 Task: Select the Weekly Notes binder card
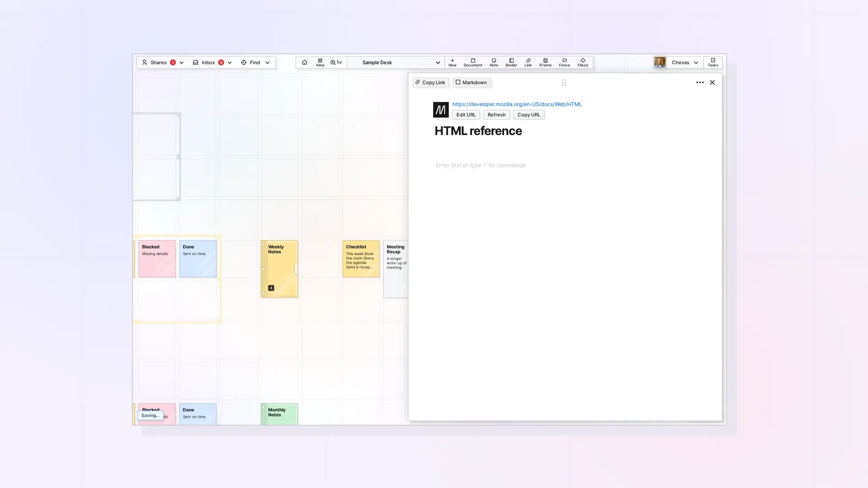point(279,269)
